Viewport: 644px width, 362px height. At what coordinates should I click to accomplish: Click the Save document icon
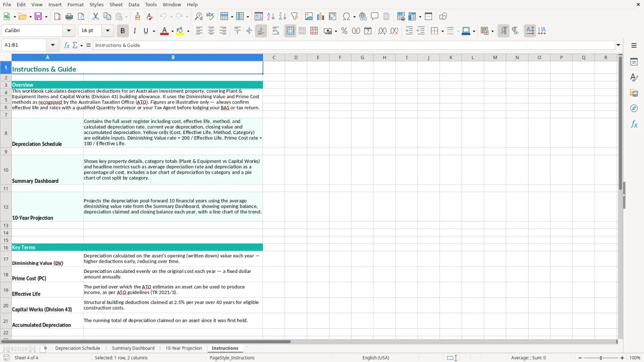[38, 17]
